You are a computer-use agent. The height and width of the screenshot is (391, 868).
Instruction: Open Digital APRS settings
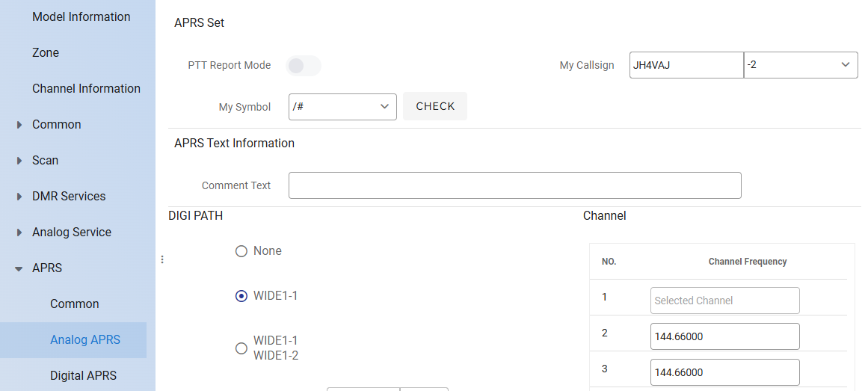tap(83, 375)
